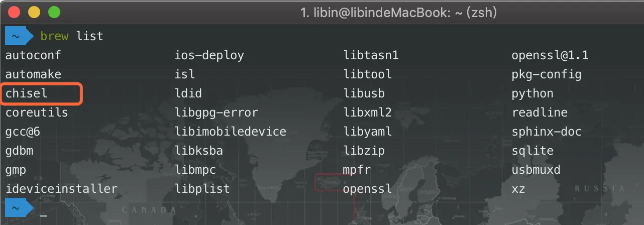The width and height of the screenshot is (644, 225).
Task: Click the highlighted chisel package name
Action: click(x=27, y=93)
